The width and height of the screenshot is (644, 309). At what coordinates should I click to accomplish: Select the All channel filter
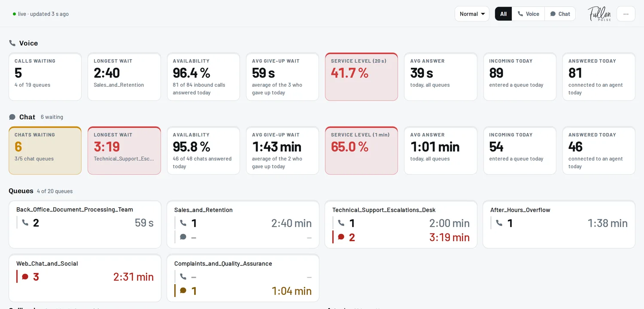click(x=503, y=14)
